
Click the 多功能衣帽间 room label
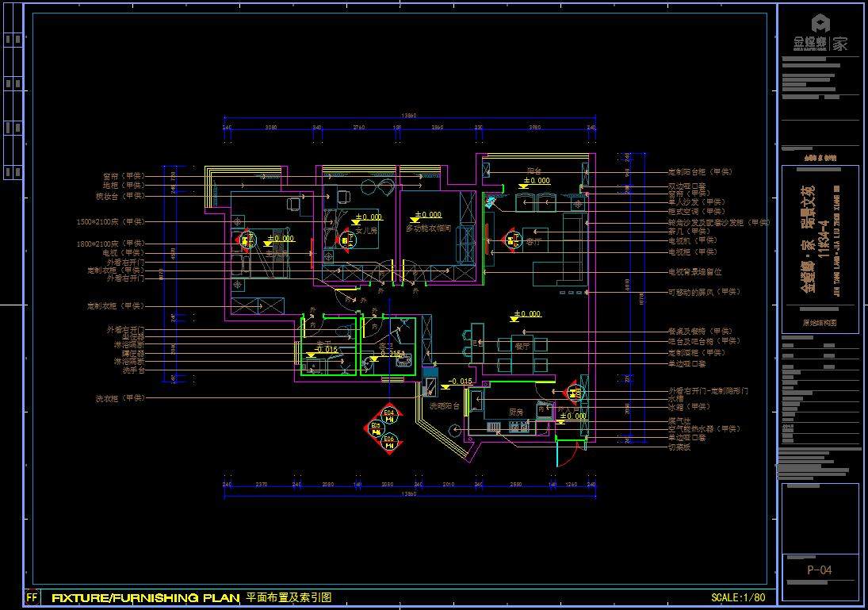coord(428,228)
